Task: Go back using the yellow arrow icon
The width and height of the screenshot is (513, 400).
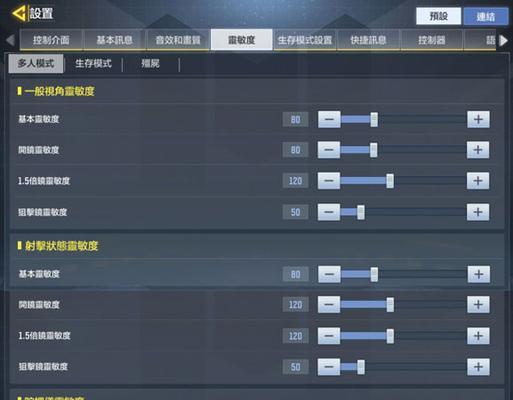Action: point(18,14)
